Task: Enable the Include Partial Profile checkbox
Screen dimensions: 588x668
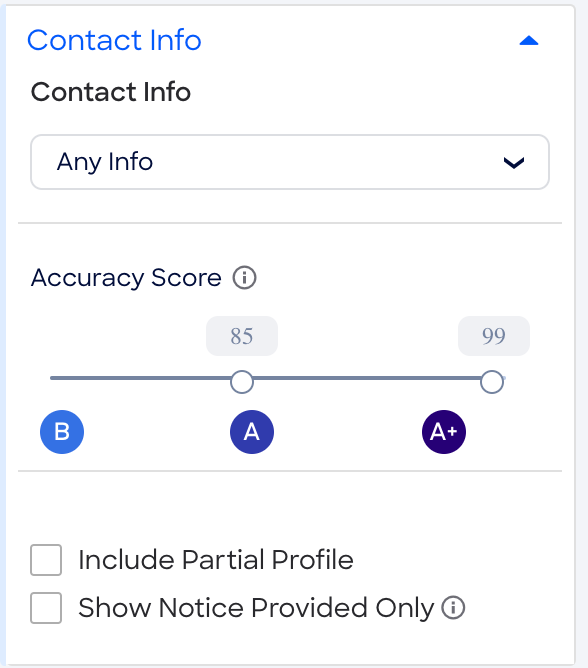Action: coord(46,560)
